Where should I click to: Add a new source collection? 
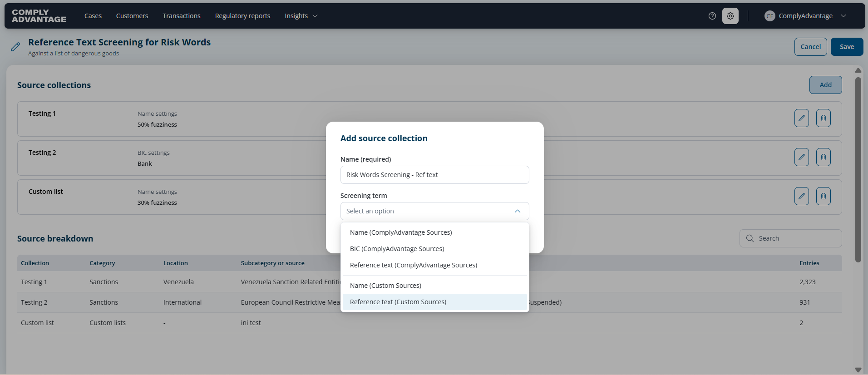click(826, 85)
